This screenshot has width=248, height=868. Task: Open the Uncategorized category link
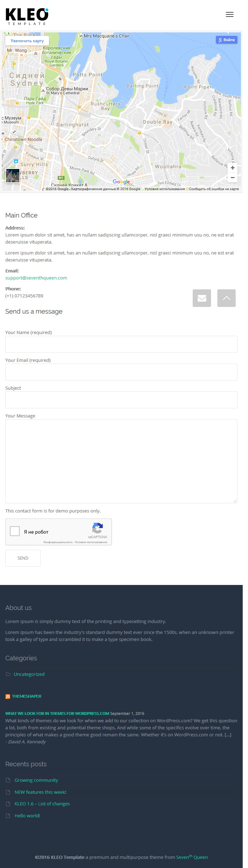click(29, 674)
